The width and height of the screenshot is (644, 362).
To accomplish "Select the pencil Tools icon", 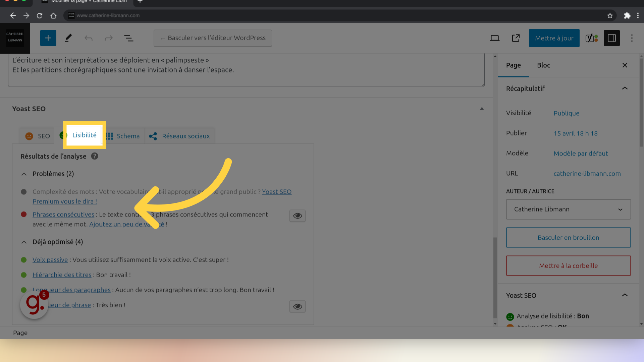I will pyautogui.click(x=68, y=38).
